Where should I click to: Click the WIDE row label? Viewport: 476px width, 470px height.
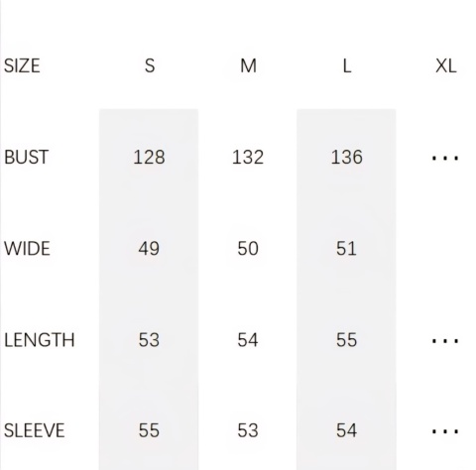pyautogui.click(x=27, y=248)
